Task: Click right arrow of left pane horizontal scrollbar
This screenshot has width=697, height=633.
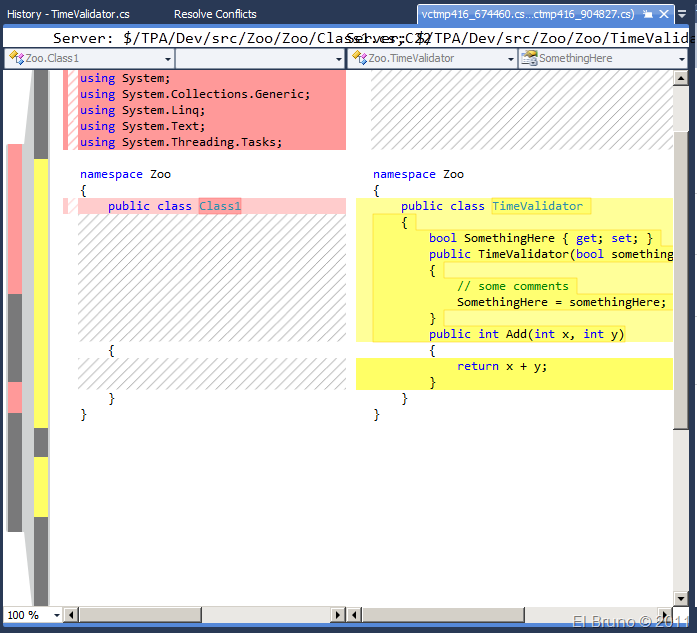Action: point(338,614)
